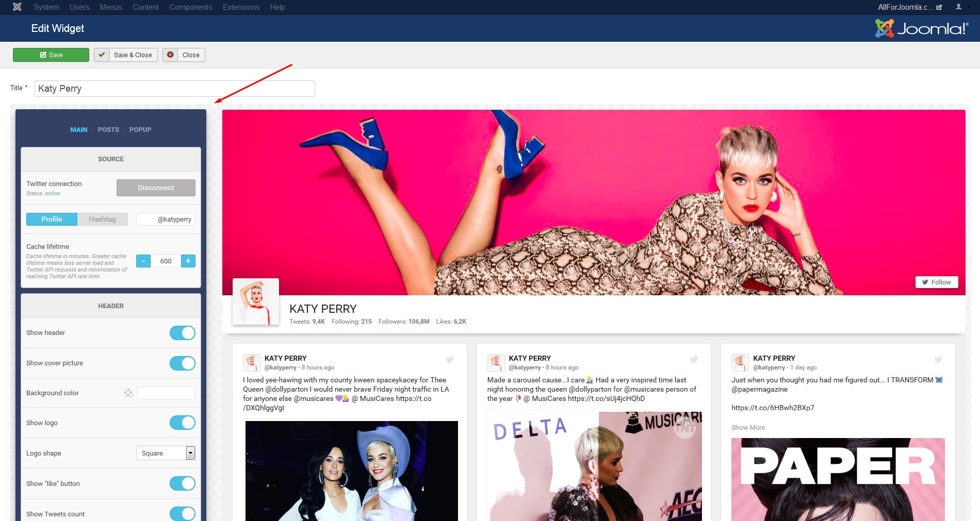Click the red X Close icon
The width and height of the screenshot is (980, 521).
tap(170, 55)
